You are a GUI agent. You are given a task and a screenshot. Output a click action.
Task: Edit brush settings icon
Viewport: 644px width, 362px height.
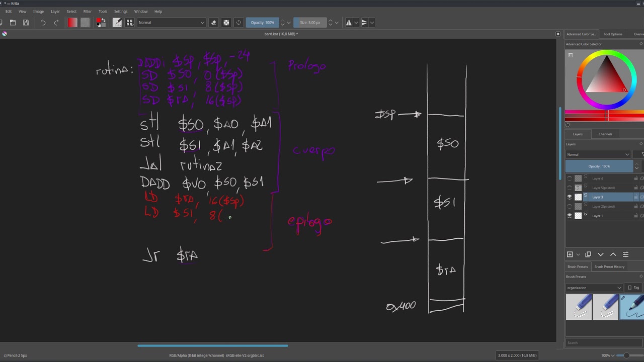pos(117,22)
